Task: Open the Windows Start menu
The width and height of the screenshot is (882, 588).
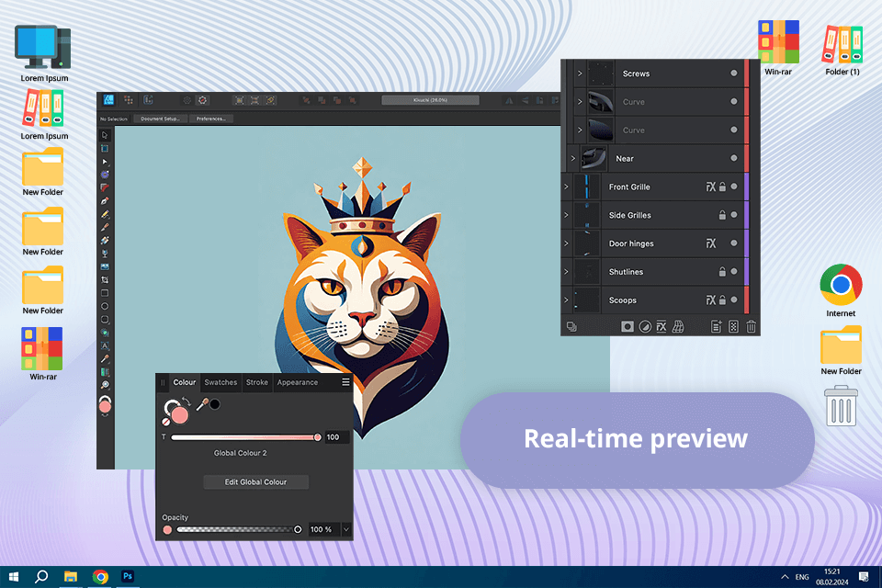Action: click(x=14, y=576)
